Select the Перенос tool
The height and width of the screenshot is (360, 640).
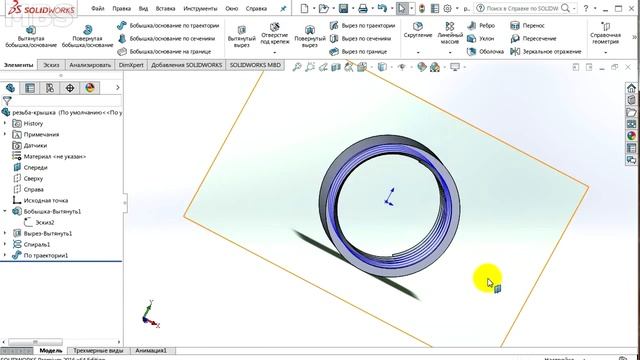[x=527, y=25]
